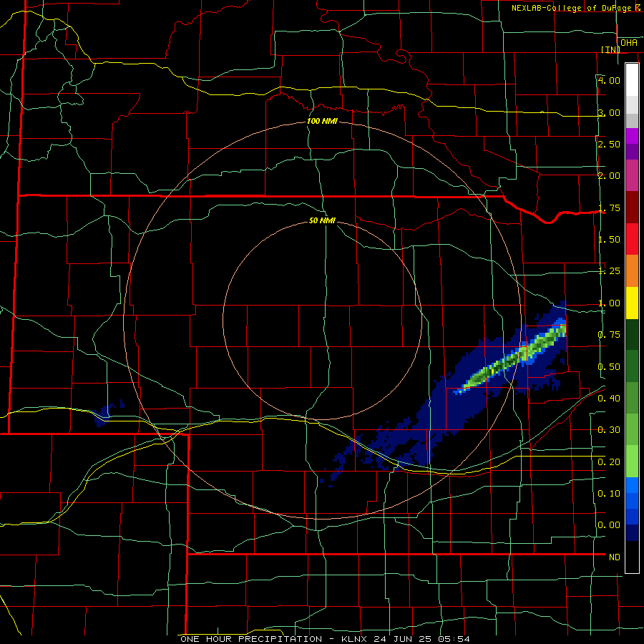Image resolution: width=644 pixels, height=644 pixels.
Task: Select the black ND swatch on legend
Action: coord(632,557)
